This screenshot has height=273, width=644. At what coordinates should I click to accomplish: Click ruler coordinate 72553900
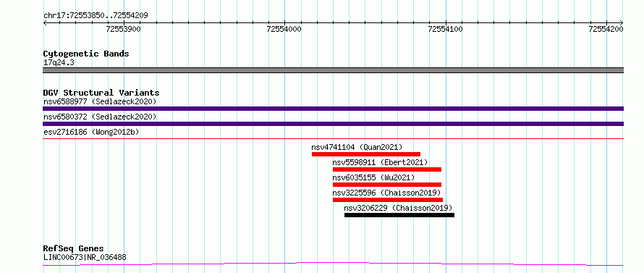(x=123, y=29)
